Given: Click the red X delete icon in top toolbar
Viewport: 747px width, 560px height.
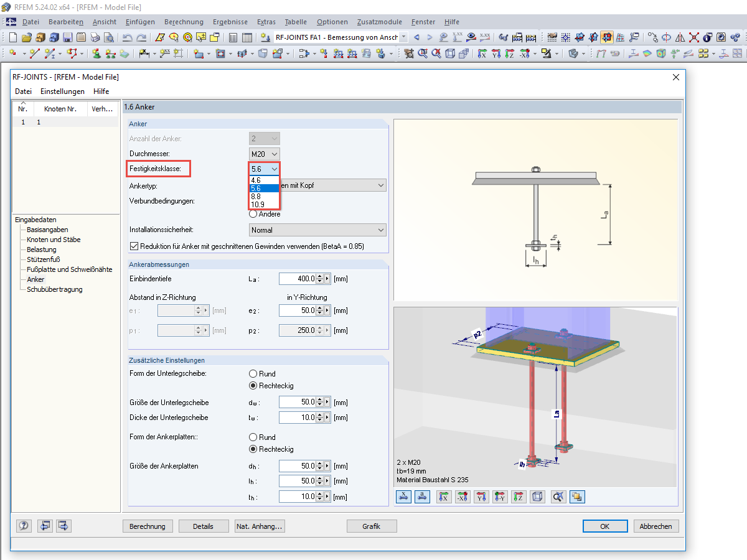Looking at the screenshot, I should pyautogui.click(x=693, y=37).
